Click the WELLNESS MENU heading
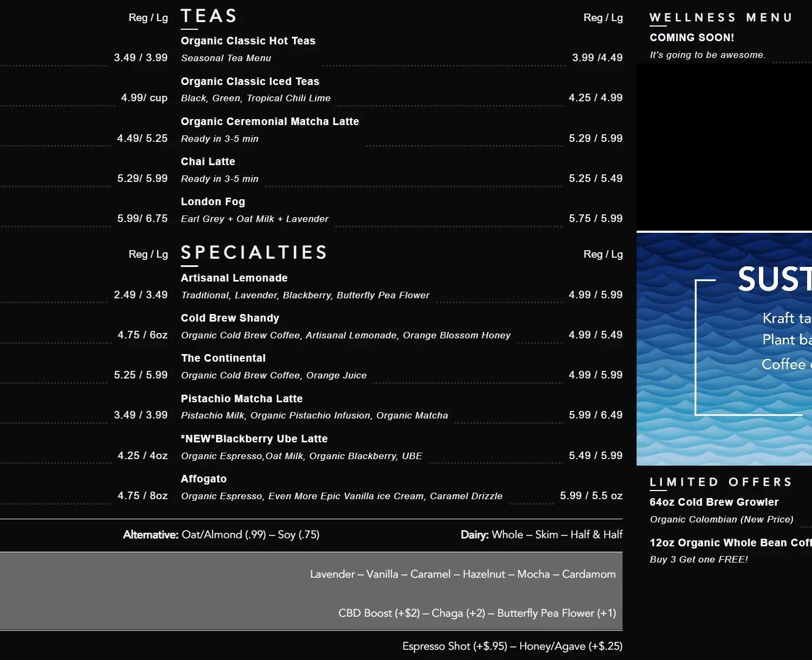Viewport: 812px width, 660px height. 721,17
